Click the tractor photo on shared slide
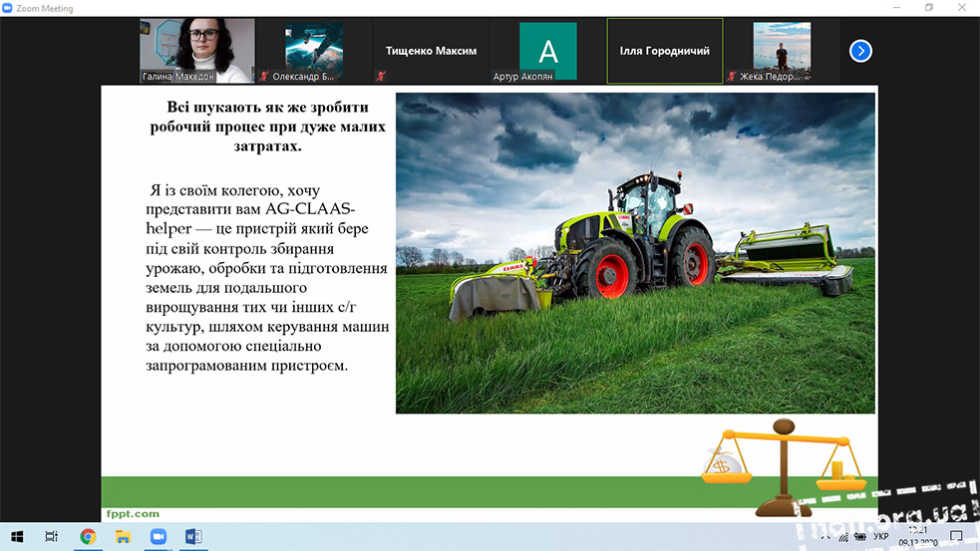This screenshot has height=551, width=980. coord(635,253)
